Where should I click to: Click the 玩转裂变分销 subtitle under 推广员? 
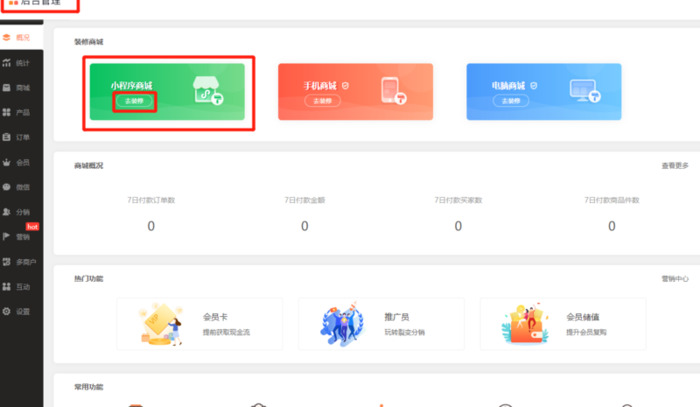(404, 332)
